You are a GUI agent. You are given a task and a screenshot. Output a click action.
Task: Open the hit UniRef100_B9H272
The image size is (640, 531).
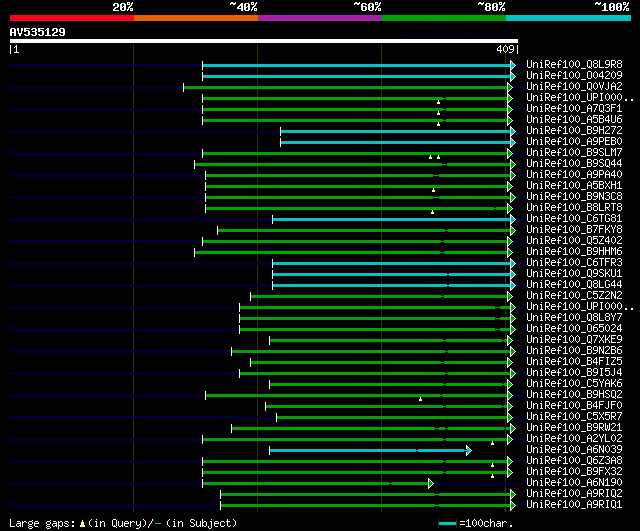tap(574, 131)
